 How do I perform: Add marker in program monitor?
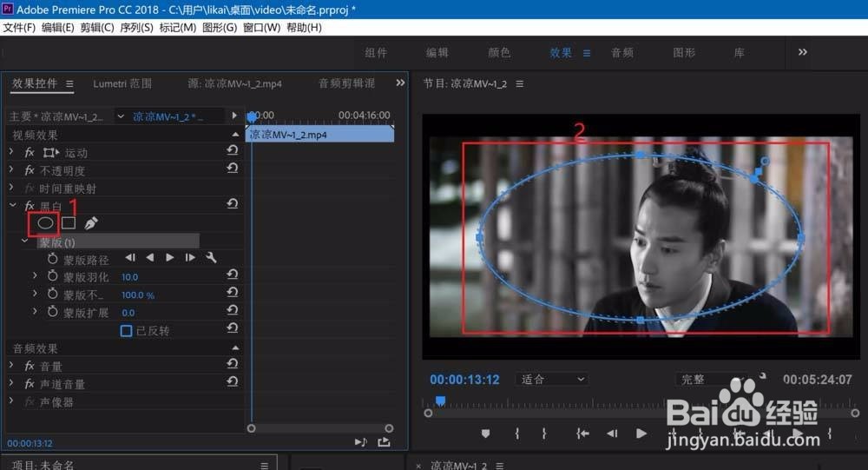coord(485,434)
